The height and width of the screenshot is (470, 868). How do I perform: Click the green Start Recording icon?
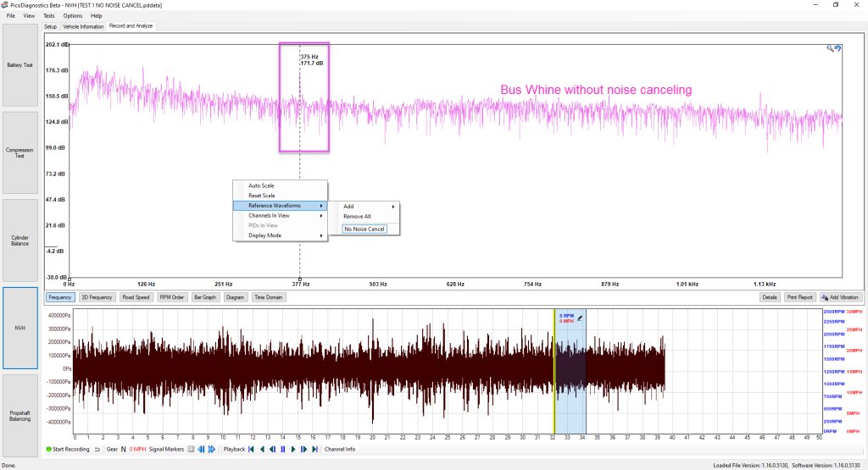point(48,450)
